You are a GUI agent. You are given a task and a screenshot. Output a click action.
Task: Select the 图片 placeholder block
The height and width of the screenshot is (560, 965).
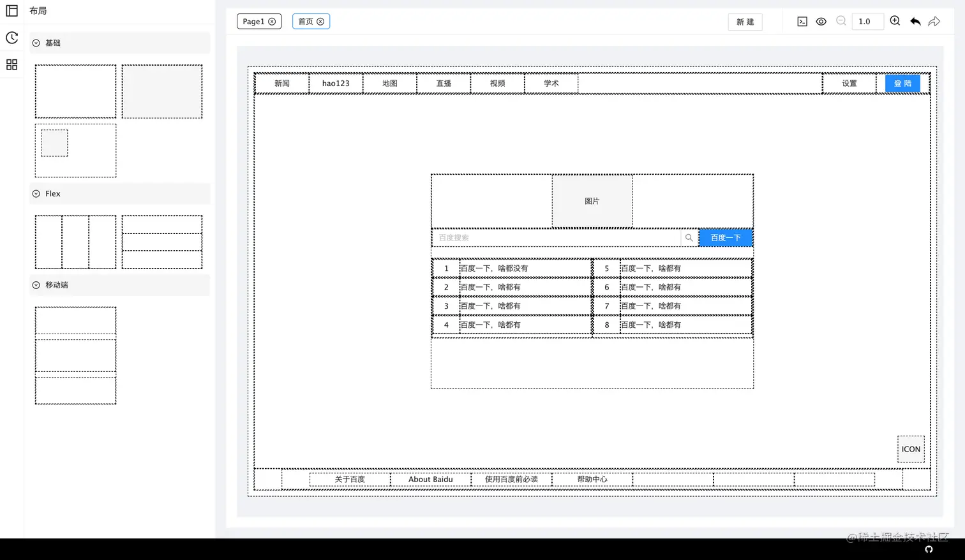(x=592, y=201)
